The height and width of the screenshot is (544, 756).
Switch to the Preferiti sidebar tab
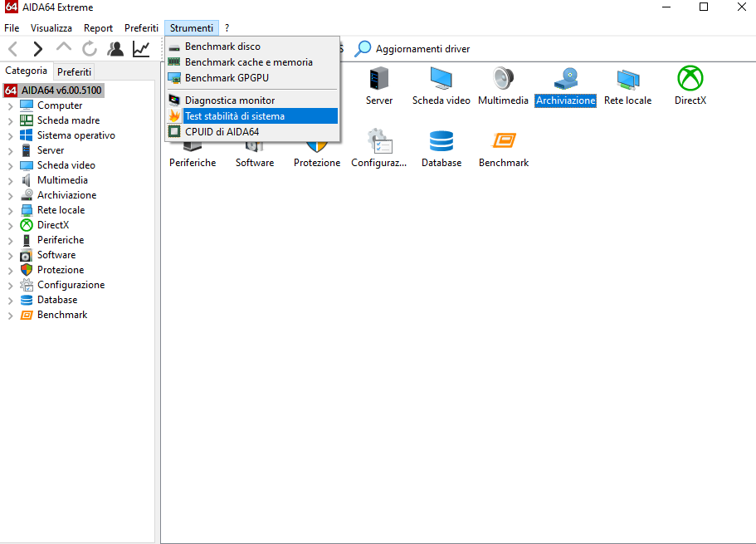coord(74,72)
